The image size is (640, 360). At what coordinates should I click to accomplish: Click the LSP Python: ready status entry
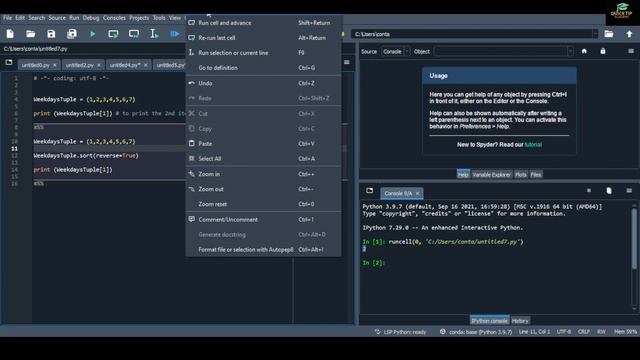coord(400,332)
